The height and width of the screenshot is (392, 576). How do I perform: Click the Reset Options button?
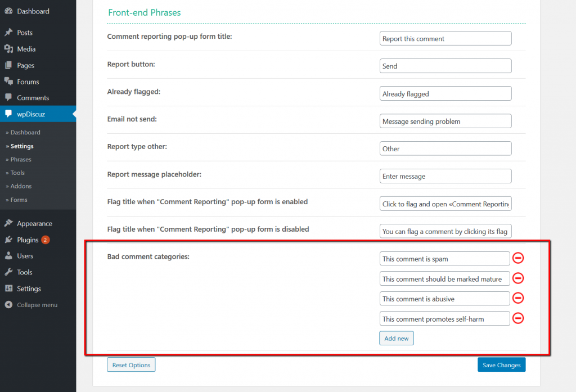(x=131, y=364)
